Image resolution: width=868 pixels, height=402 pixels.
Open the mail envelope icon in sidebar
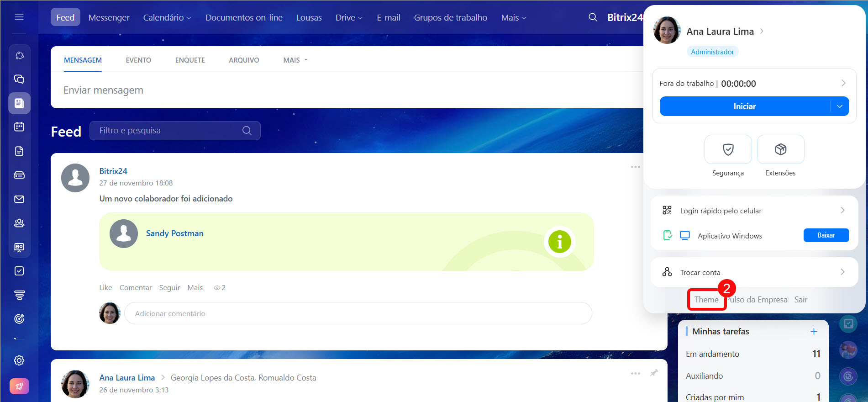19,199
